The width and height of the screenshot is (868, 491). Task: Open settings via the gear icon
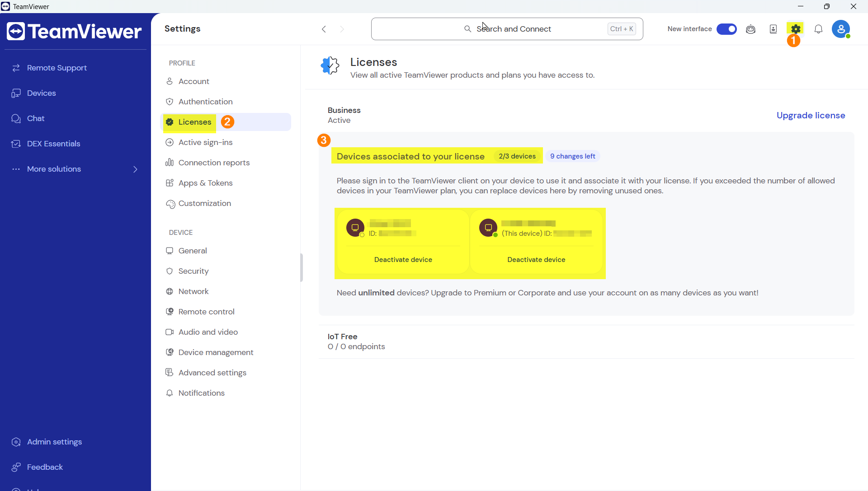click(796, 29)
